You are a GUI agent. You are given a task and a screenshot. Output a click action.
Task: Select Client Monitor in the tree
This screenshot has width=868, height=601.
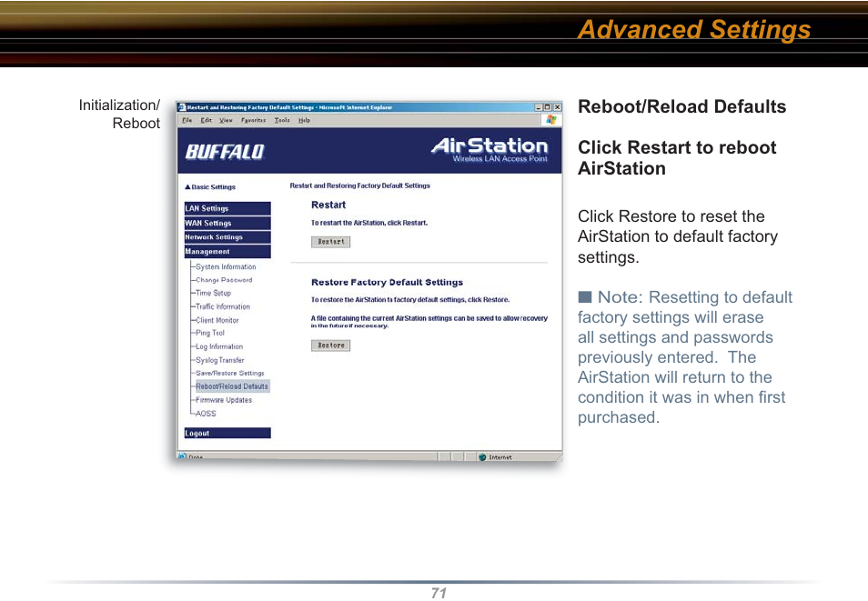point(217,320)
